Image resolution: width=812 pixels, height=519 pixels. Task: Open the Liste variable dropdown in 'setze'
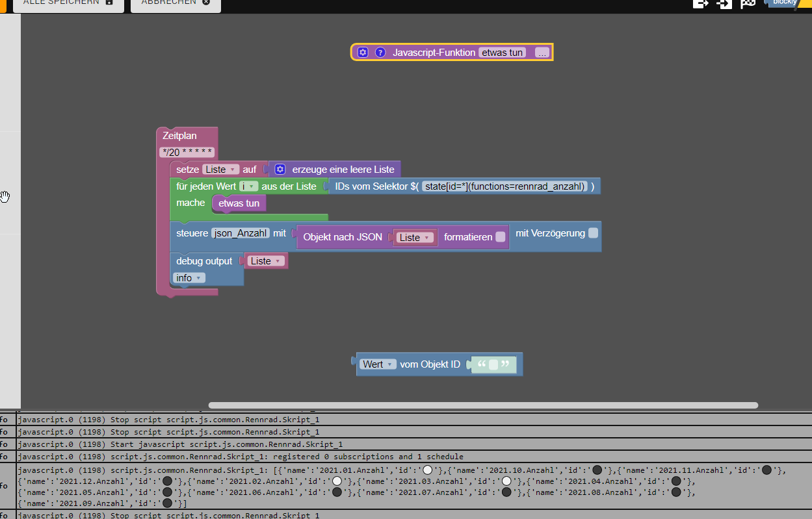[221, 170]
